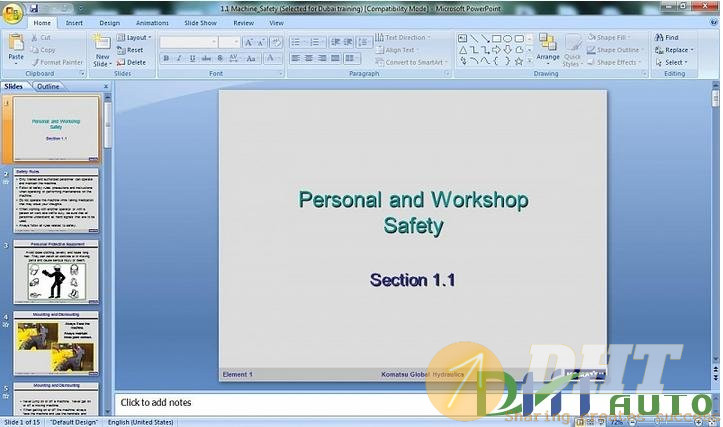Select the Rectangle shape
The image size is (723, 427).
(497, 38)
